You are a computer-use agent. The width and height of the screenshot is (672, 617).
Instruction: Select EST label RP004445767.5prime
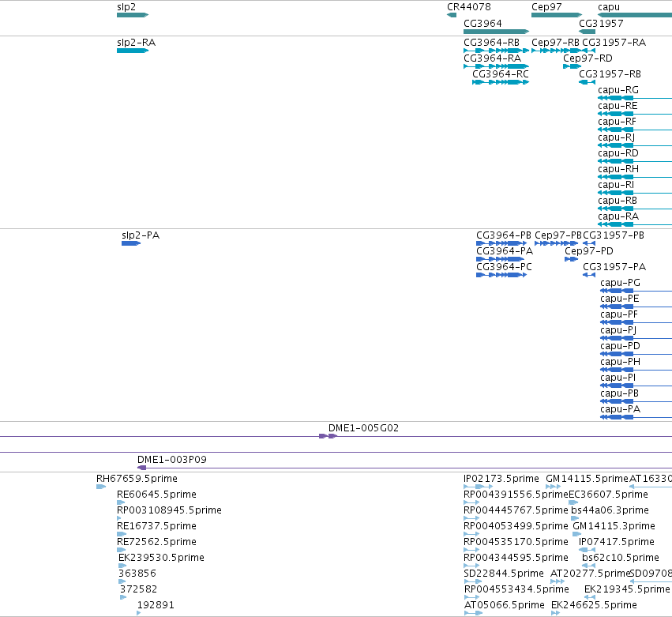pyautogui.click(x=516, y=510)
